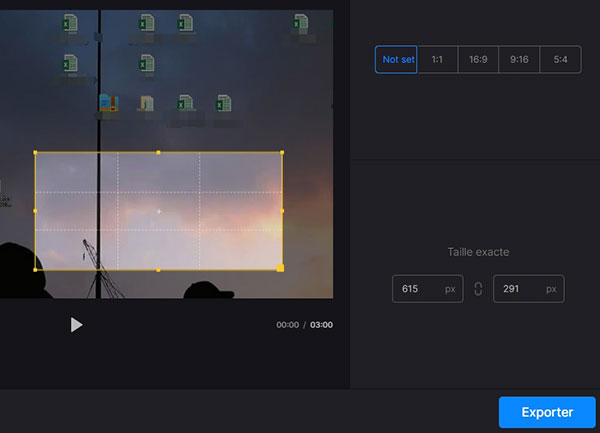
Task: Select the Not set aspect ratio
Action: [396, 60]
